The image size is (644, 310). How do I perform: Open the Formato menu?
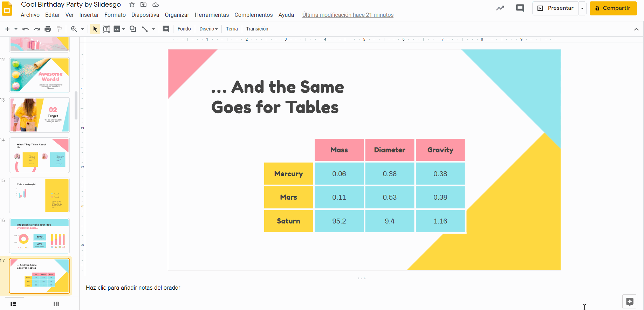click(x=115, y=15)
